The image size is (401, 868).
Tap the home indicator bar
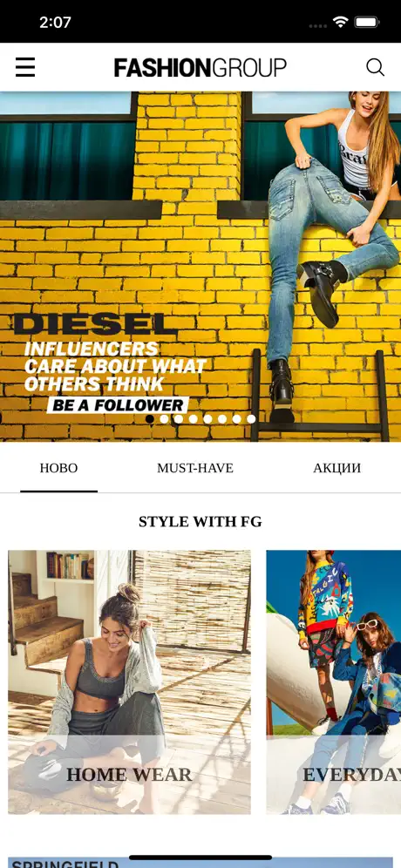coord(200,858)
